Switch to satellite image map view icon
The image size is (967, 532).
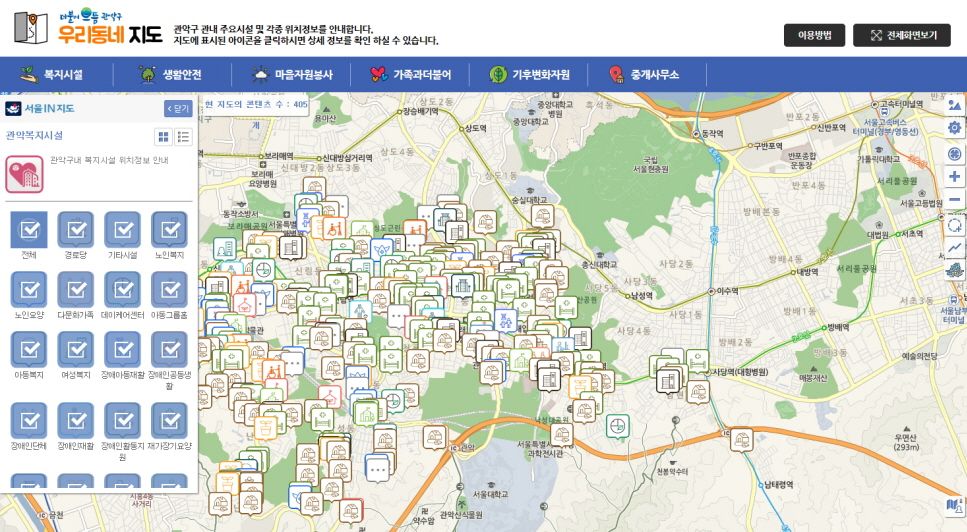[955, 104]
